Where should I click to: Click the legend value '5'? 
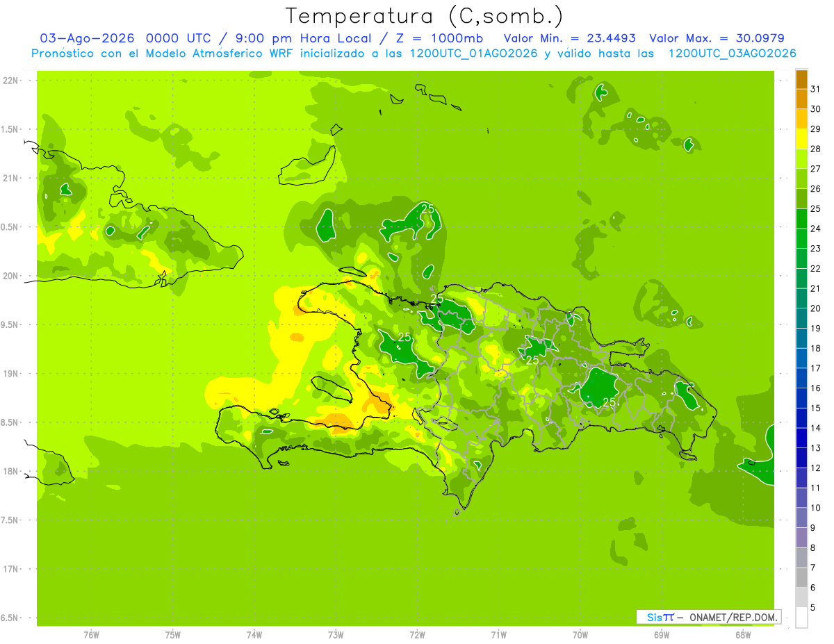point(813,607)
